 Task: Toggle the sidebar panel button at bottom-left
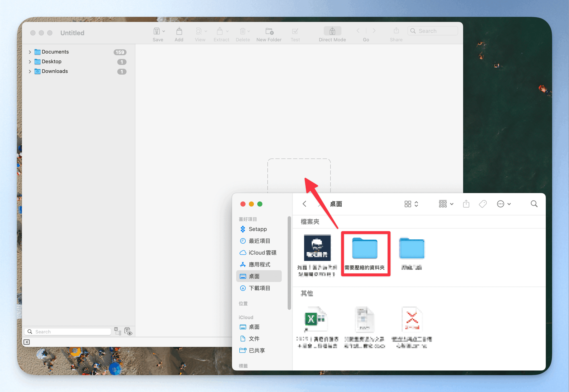tap(26, 342)
